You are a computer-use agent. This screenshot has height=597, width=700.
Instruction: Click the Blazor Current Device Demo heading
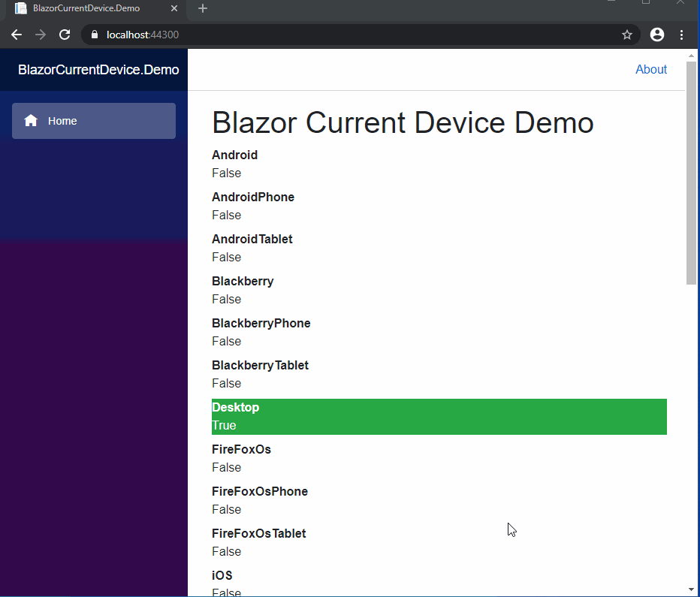click(x=403, y=122)
